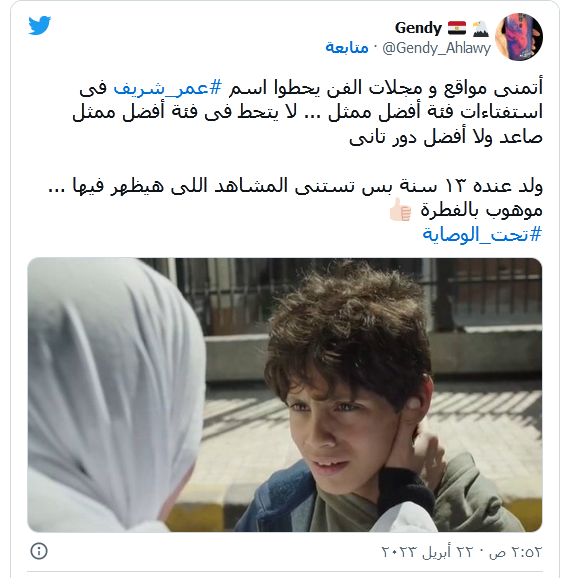Viewport: 561px width, 578px height.
Task: Follow the account via متابعة link
Action: click(347, 48)
